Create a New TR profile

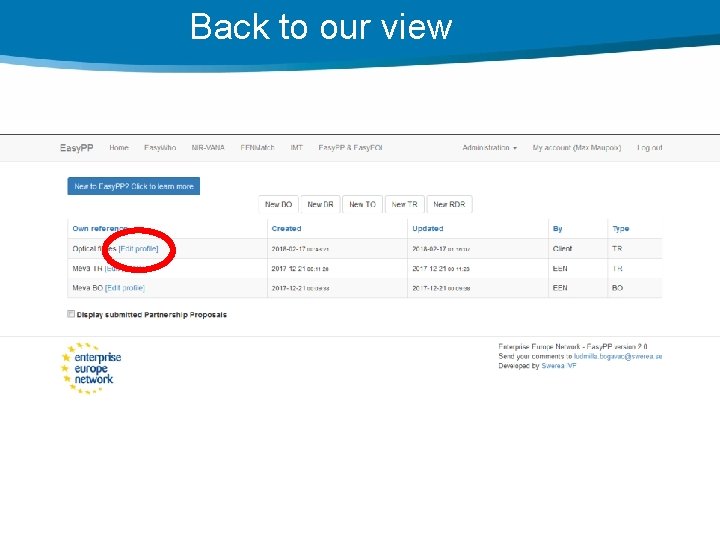click(405, 204)
